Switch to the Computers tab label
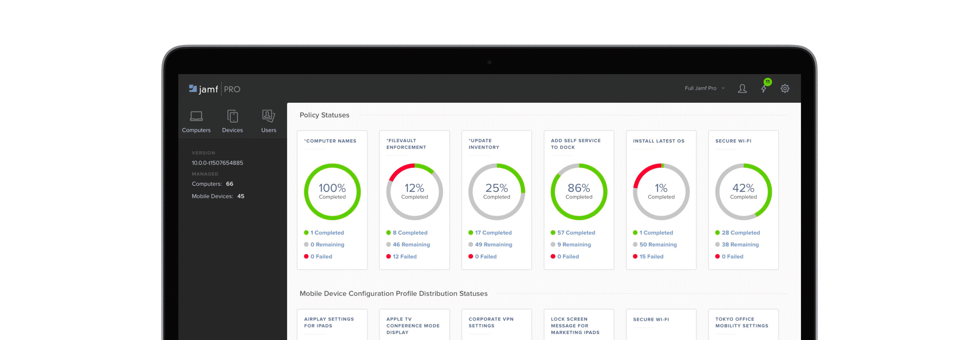This screenshot has height=340, width=980. coord(196,130)
